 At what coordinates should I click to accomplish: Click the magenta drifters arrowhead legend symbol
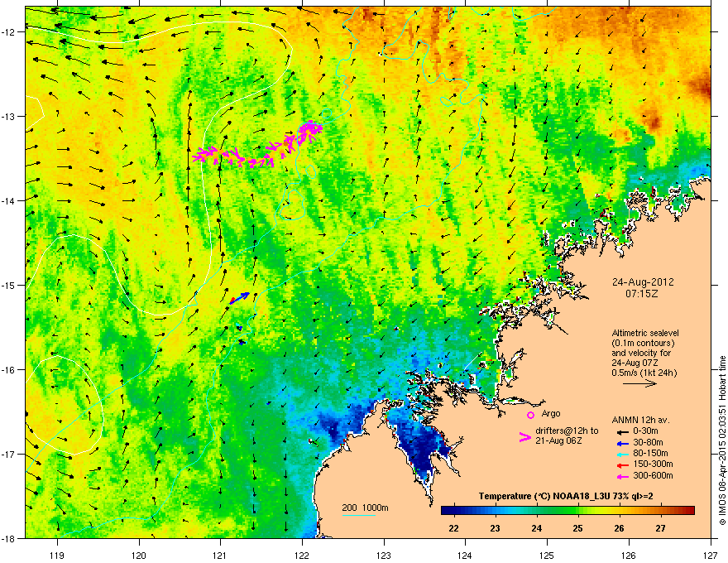524,437
